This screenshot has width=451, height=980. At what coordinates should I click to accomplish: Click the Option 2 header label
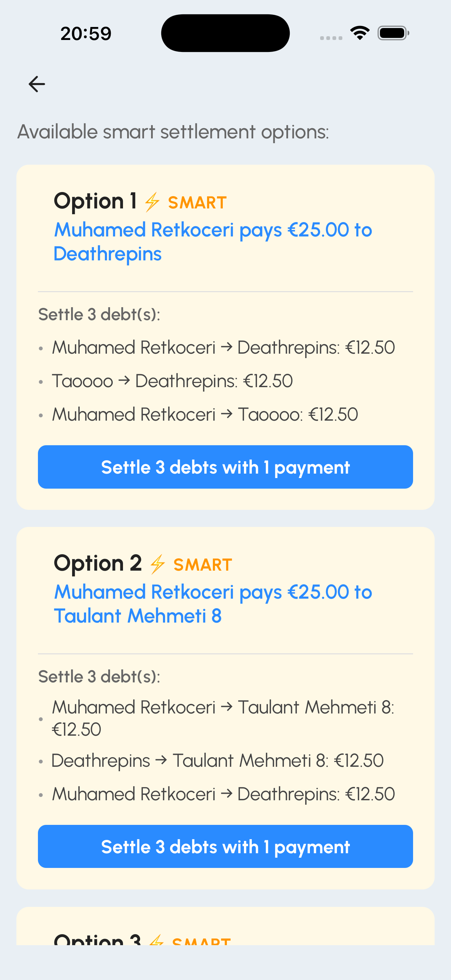pos(97,563)
